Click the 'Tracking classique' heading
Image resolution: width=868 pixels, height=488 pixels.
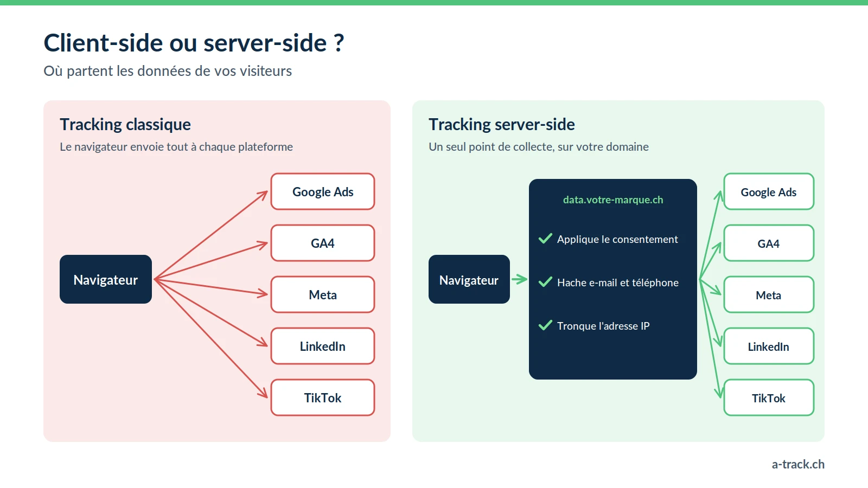(125, 125)
